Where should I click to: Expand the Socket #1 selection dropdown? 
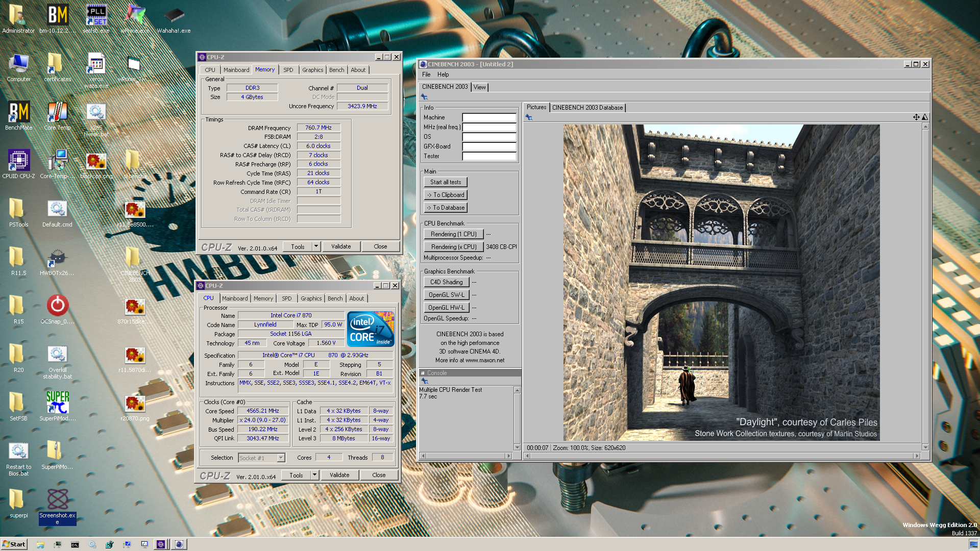[x=281, y=458]
